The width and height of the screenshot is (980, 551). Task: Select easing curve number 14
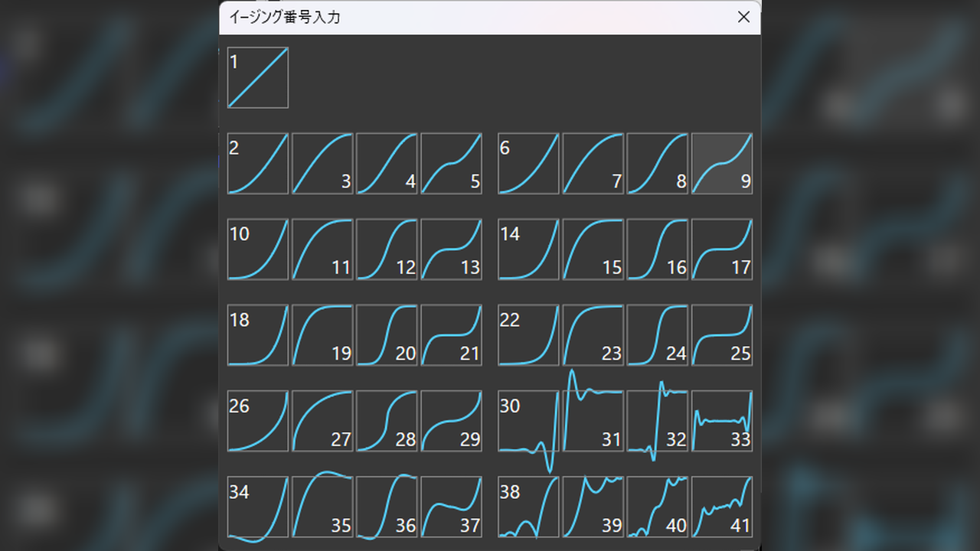pyautogui.click(x=529, y=249)
